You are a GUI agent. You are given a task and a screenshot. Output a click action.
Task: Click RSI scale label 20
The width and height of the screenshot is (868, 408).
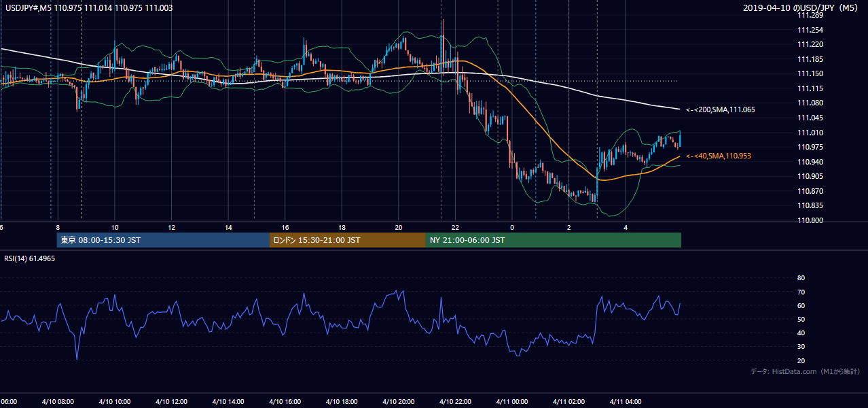(801, 360)
